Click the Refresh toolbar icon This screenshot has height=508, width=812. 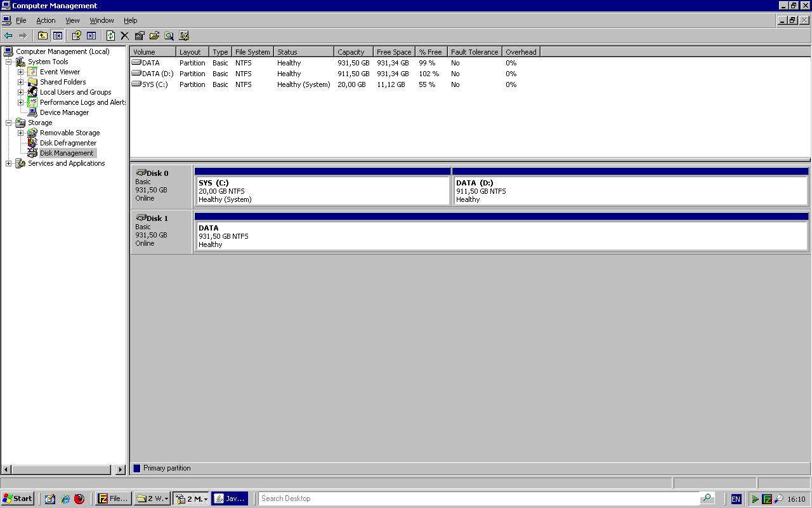pyautogui.click(x=110, y=36)
